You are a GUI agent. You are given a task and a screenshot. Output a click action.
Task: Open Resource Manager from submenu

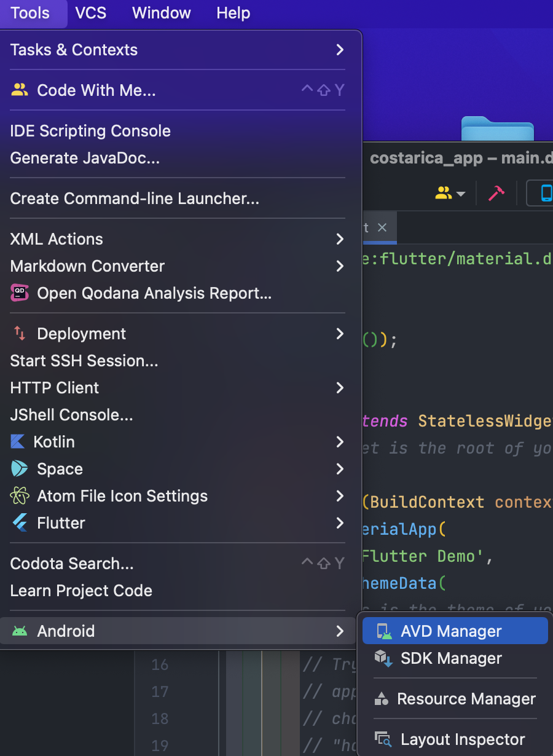(x=455, y=699)
